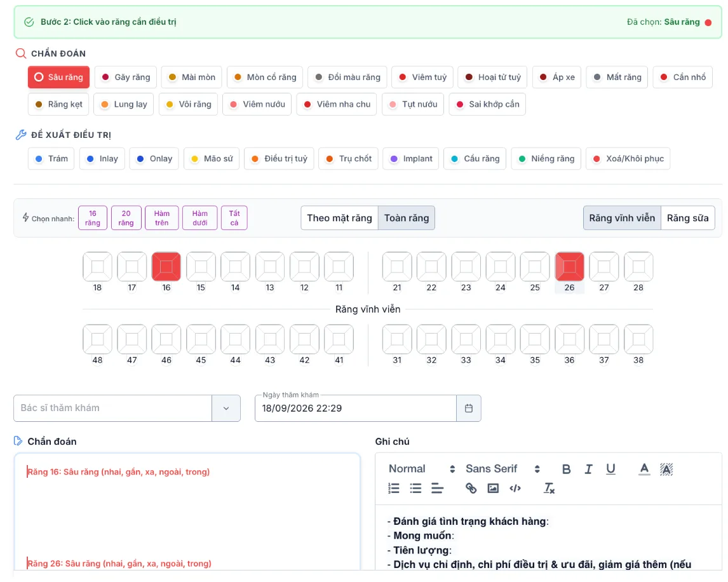Viewport: 728px width, 582px height.
Task: Switch to the Răng sữa tab
Action: pyautogui.click(x=687, y=218)
